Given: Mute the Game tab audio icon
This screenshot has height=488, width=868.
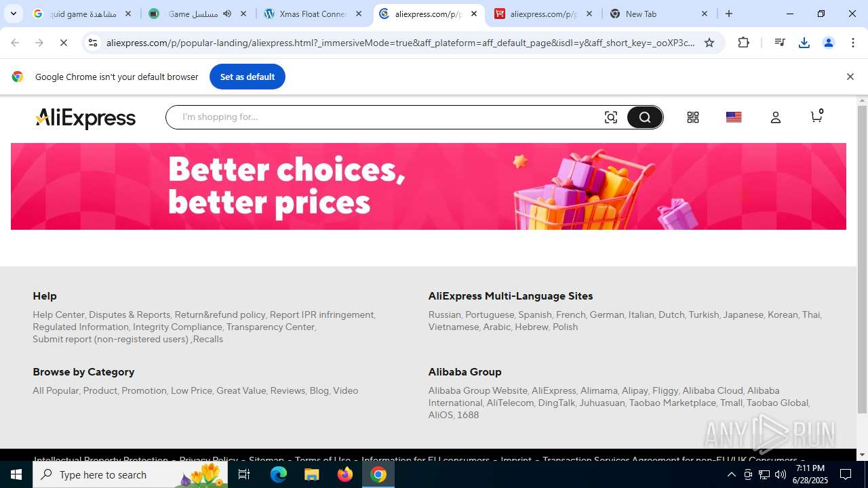Looking at the screenshot, I should (227, 14).
